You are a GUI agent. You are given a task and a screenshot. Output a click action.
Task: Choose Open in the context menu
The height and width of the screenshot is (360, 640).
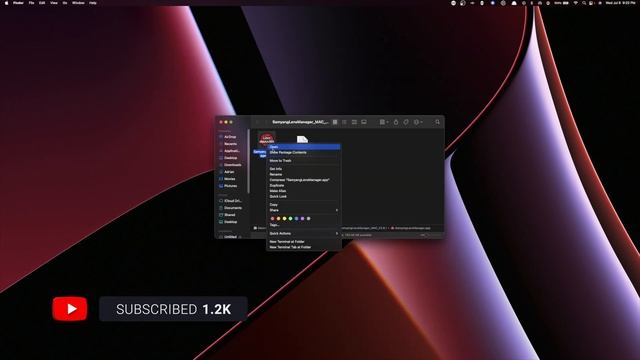point(303,147)
